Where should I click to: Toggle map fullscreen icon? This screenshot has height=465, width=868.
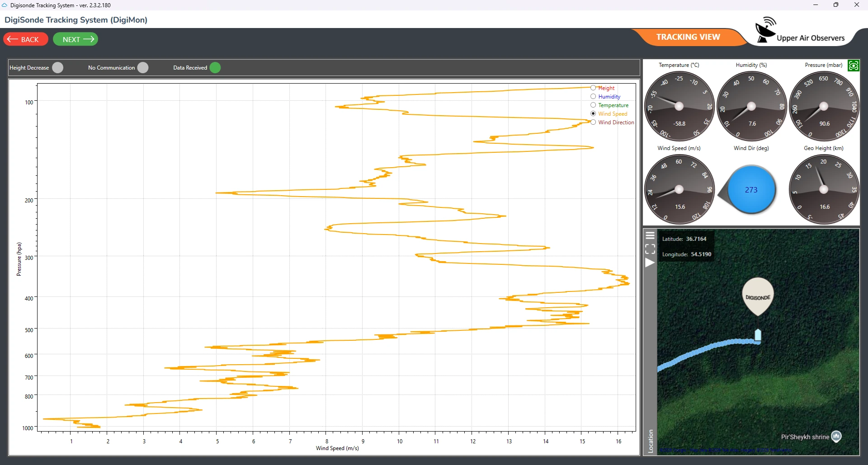(650, 249)
